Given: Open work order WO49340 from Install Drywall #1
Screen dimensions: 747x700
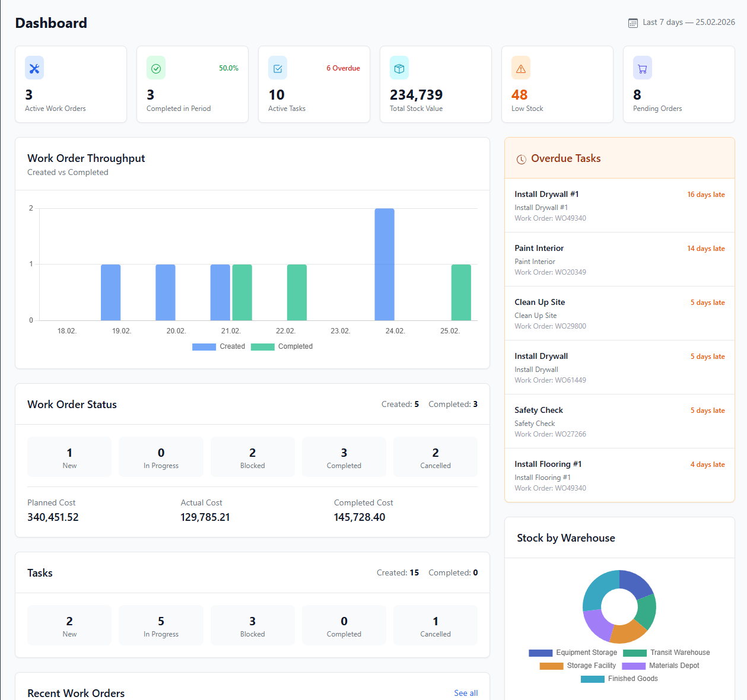Looking at the screenshot, I should point(550,218).
